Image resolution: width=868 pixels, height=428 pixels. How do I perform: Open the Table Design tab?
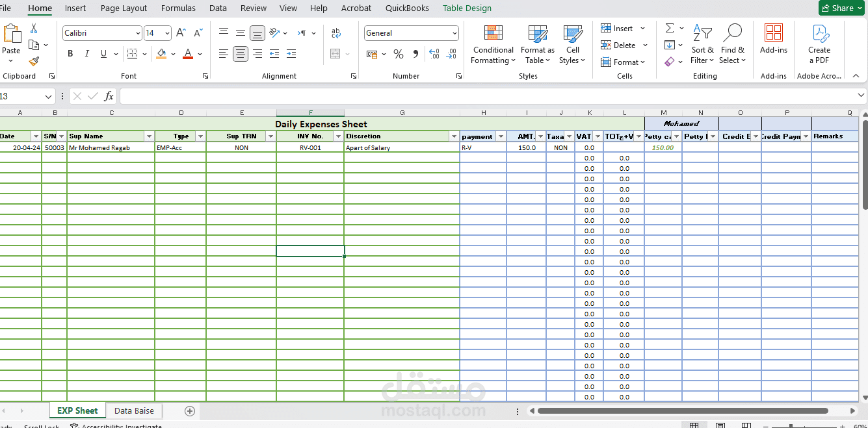coord(467,8)
